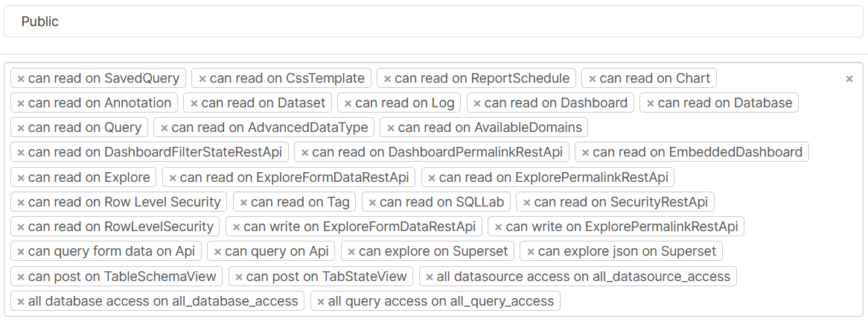Click the role name field containing 'Public'
The image size is (868, 322).
(x=433, y=22)
